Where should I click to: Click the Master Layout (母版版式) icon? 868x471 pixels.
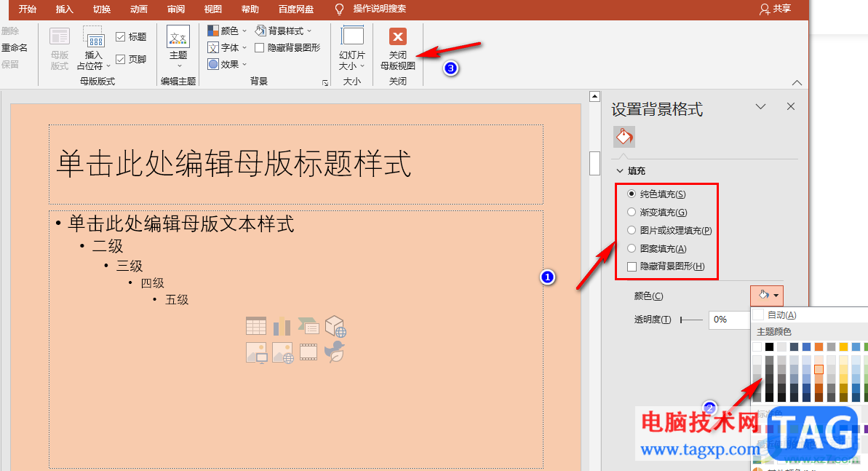tap(59, 37)
